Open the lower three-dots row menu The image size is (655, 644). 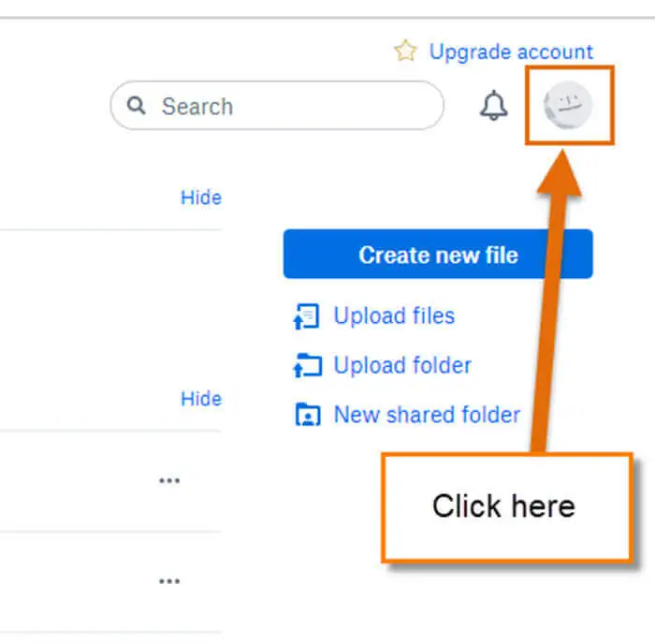[169, 581]
